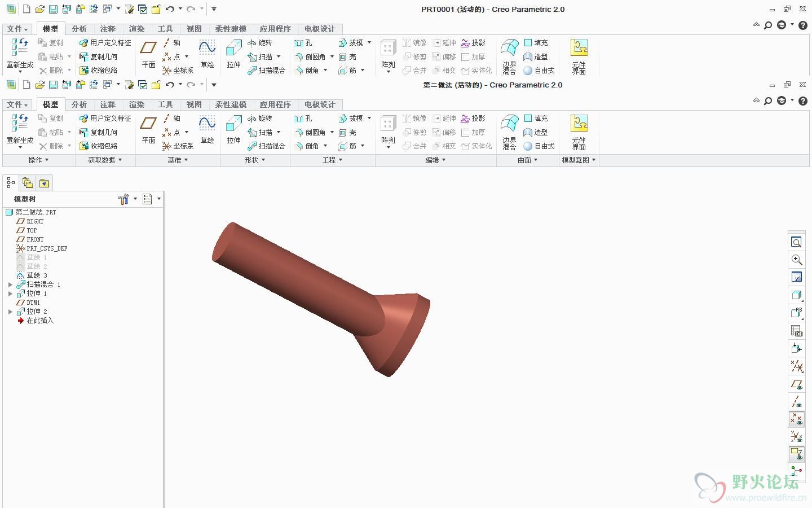Open 工程 group dropdown in 第二做法 ribbon
Image resolution: width=812 pixels, height=508 pixels.
click(x=333, y=160)
